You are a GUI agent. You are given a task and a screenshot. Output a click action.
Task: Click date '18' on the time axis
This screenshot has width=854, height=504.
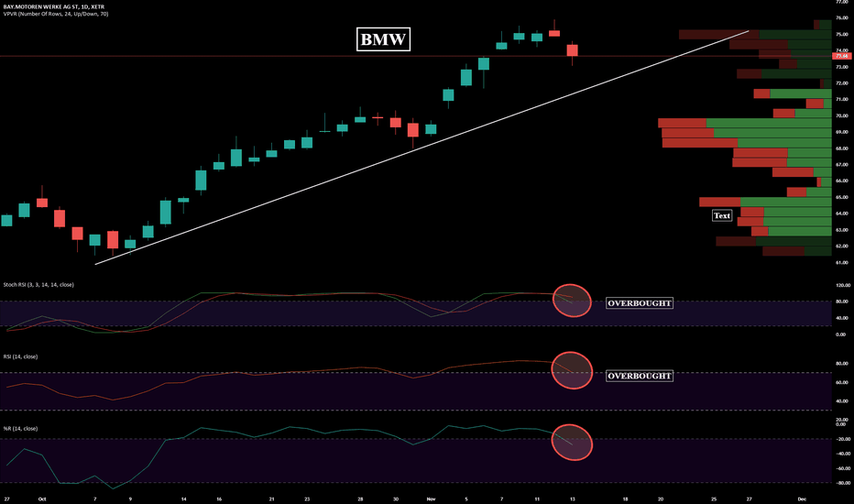click(625, 499)
